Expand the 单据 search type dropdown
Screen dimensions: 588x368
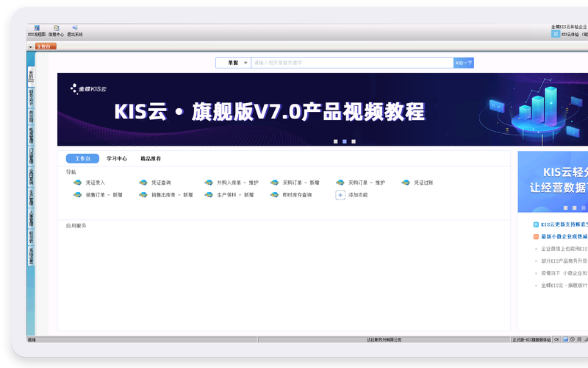pos(233,63)
